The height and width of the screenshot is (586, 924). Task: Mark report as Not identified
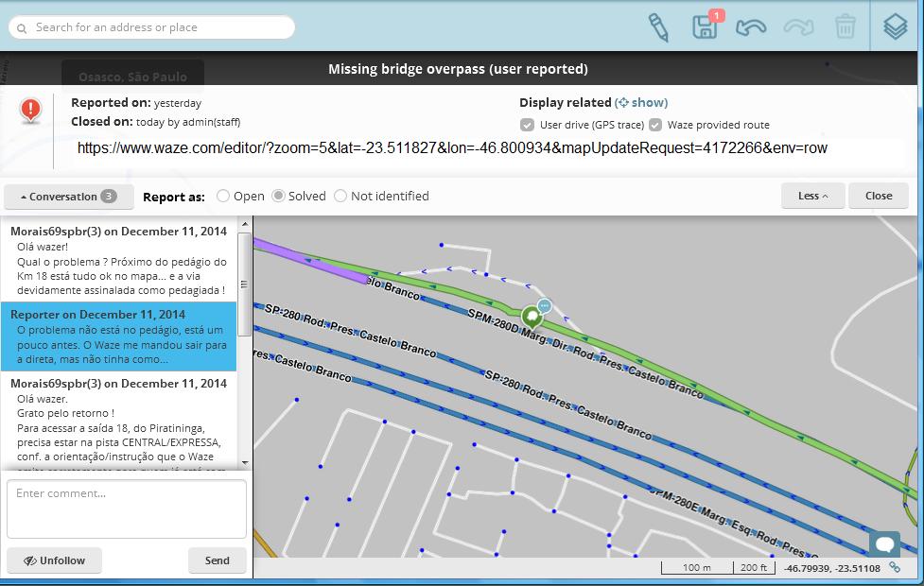pyautogui.click(x=340, y=196)
